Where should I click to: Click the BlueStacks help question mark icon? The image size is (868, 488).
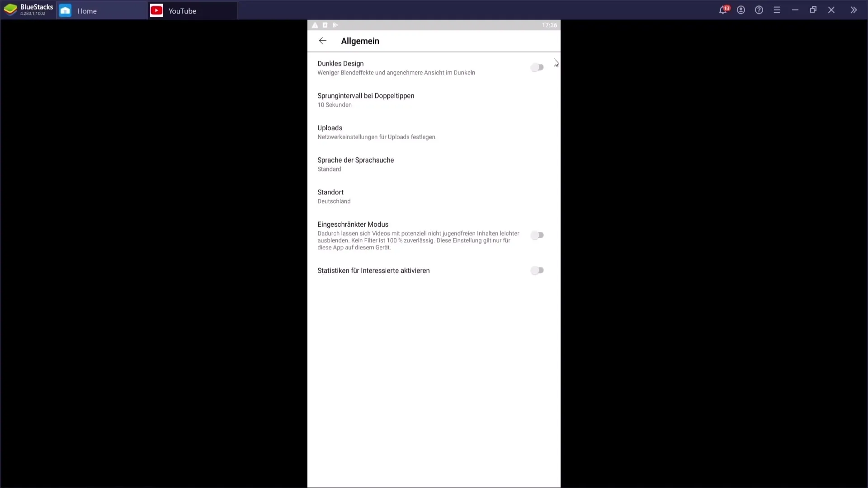(759, 10)
